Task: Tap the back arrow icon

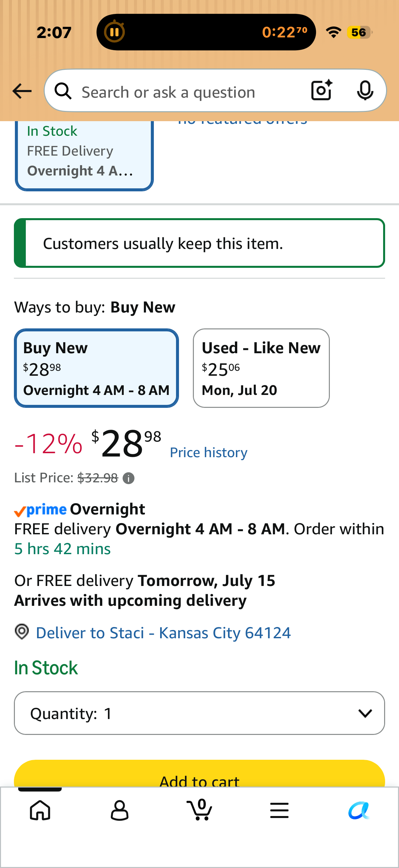Action: (x=22, y=91)
